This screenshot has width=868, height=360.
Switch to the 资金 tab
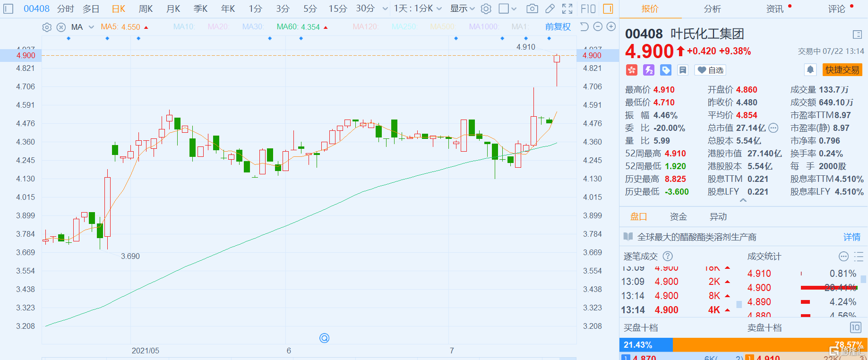coord(678,216)
